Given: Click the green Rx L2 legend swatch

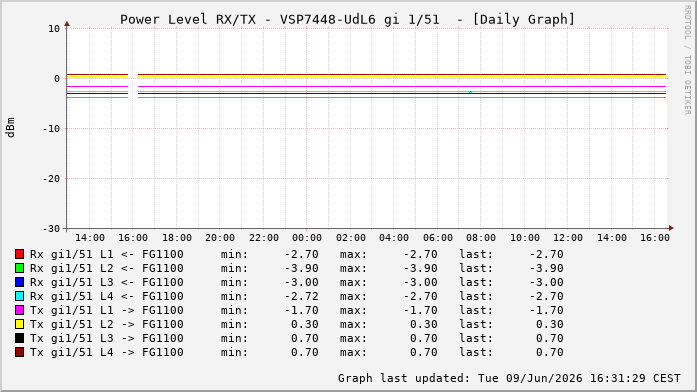Looking at the screenshot, I should 19,268.
